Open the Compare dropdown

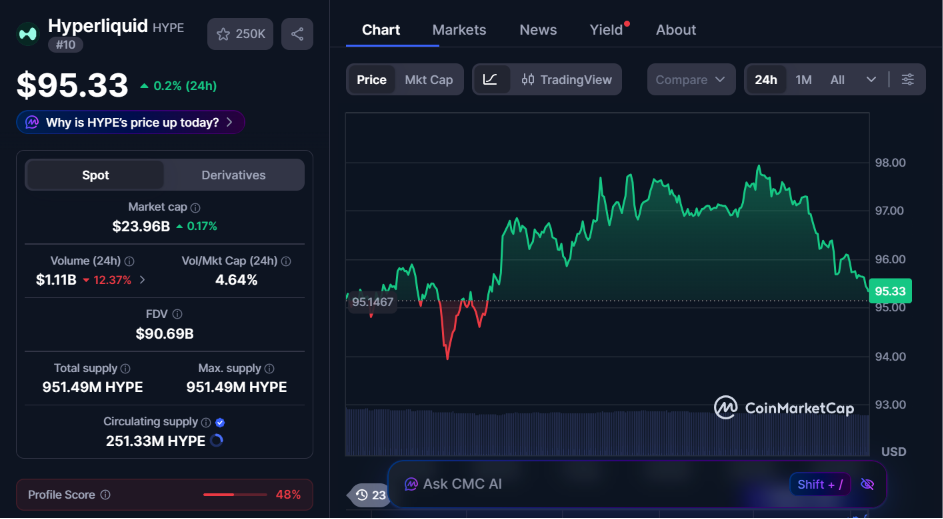(x=691, y=79)
